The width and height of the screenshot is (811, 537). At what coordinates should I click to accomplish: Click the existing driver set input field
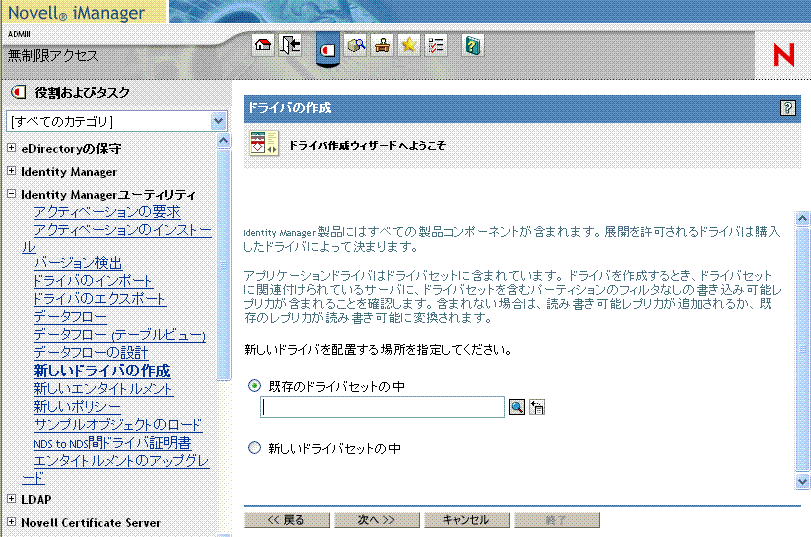point(382,407)
